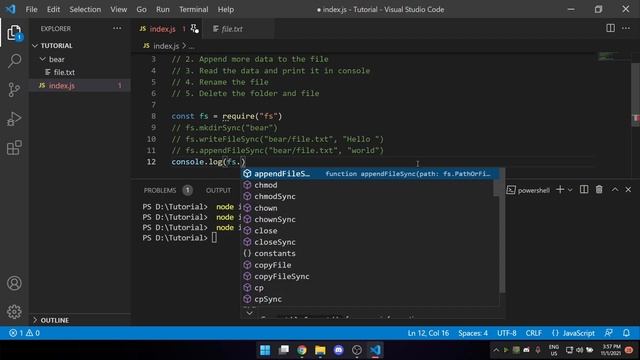Open Chrome from the taskbar
This screenshot has width=640, height=360.
pyautogui.click(x=302, y=350)
